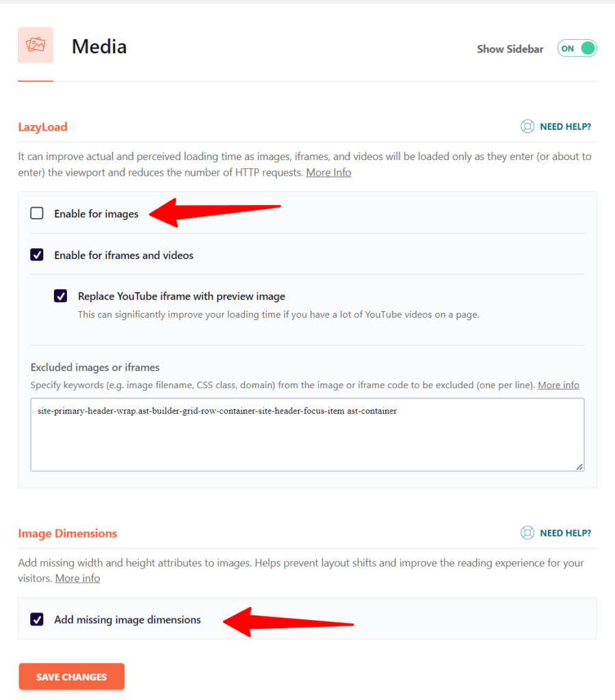The image size is (615, 700).
Task: Click the NEED HELP lifebuoy icon beside LazyLoad
Action: 527,126
